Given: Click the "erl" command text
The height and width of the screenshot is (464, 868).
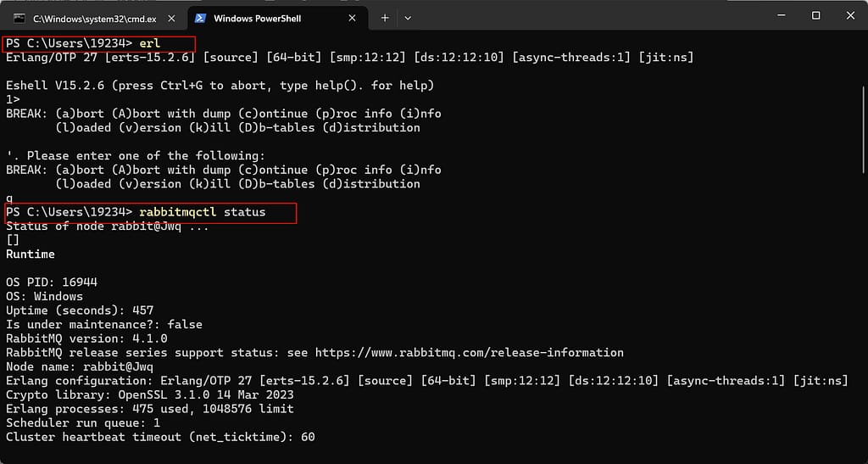Looking at the screenshot, I should click(150, 43).
